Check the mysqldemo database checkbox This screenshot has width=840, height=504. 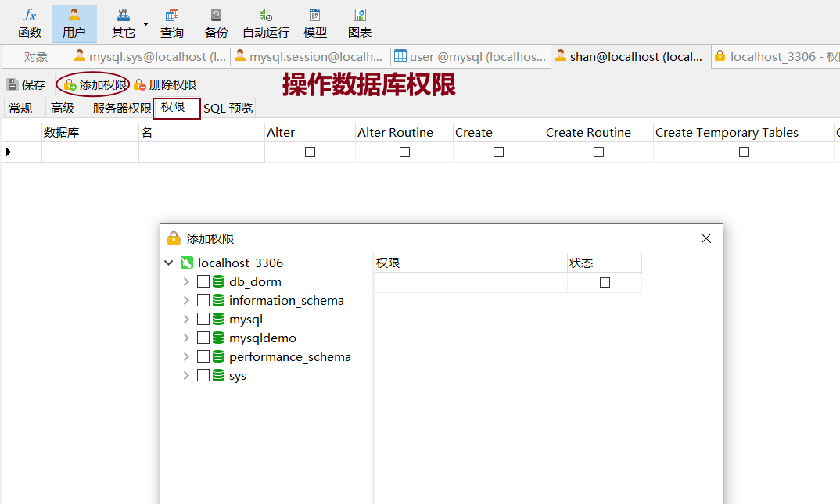click(203, 338)
